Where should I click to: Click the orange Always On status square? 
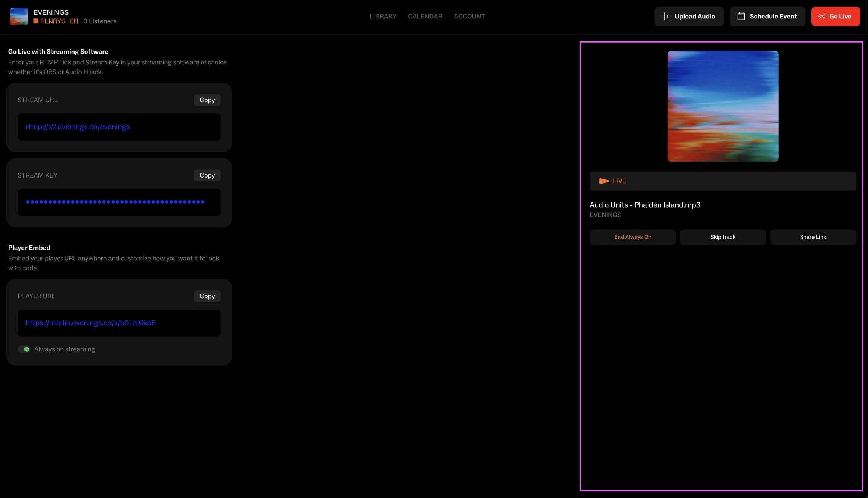[36, 21]
